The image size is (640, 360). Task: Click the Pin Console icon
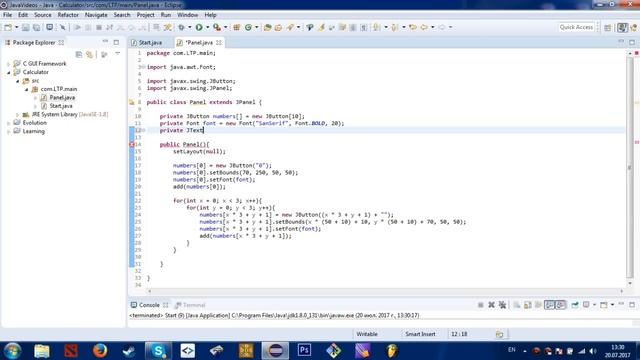(575, 305)
